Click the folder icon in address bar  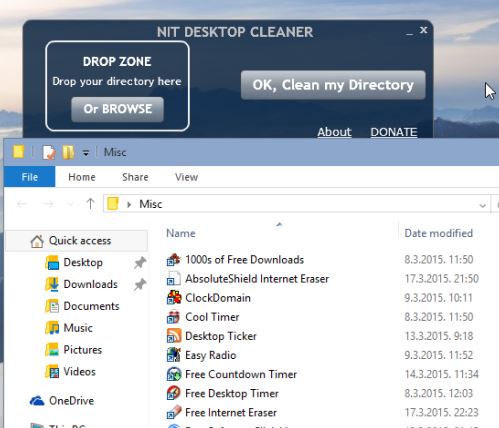(x=113, y=204)
